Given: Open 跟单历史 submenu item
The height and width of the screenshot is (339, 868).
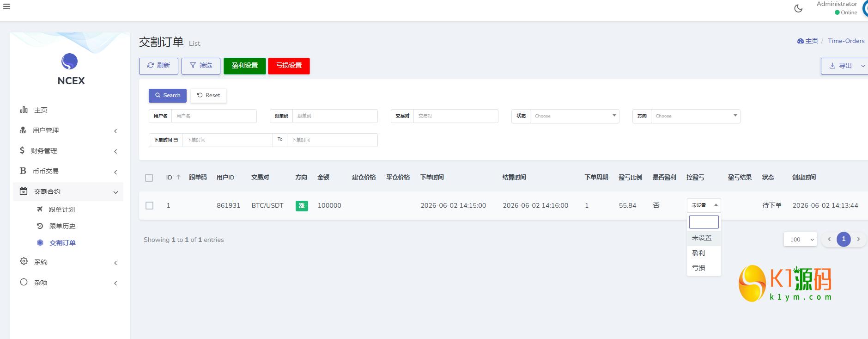Looking at the screenshot, I should 62,226.
